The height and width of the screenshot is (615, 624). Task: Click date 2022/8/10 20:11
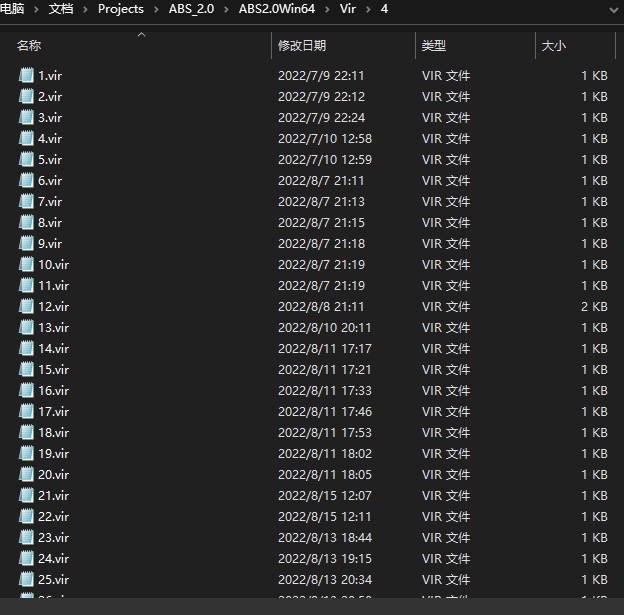324,327
